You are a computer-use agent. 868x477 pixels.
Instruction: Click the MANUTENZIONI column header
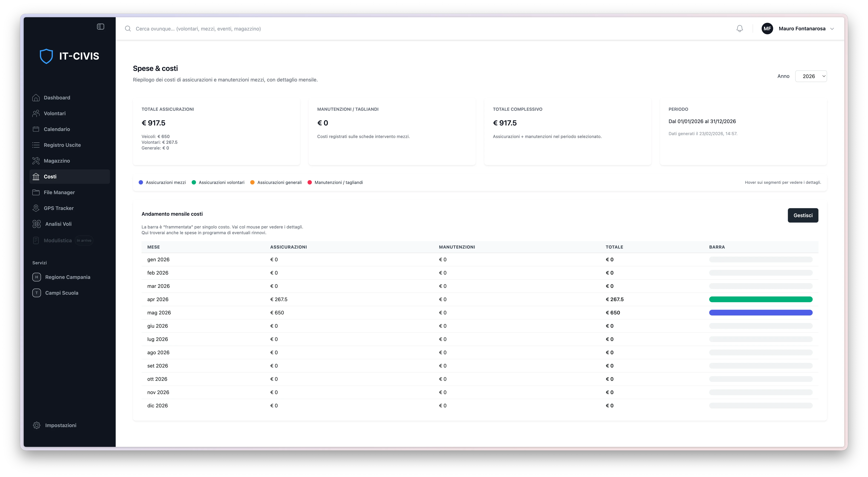[x=457, y=247]
